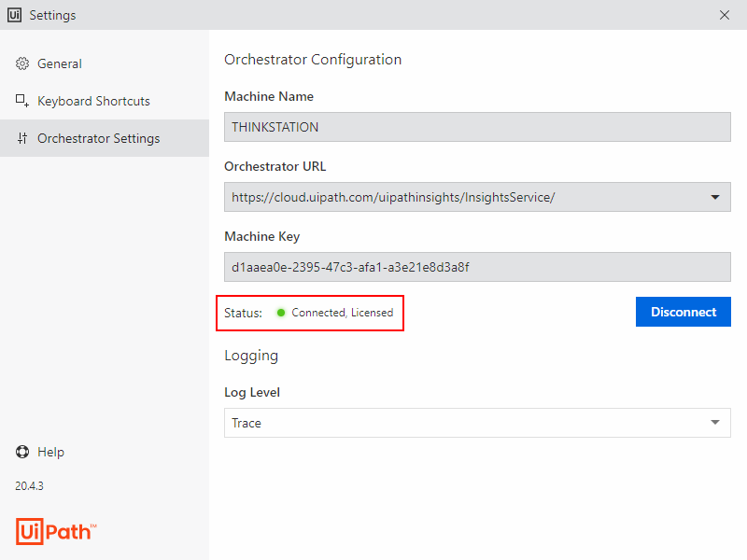Click the version number 20.4.3
747x560 pixels.
pos(29,485)
